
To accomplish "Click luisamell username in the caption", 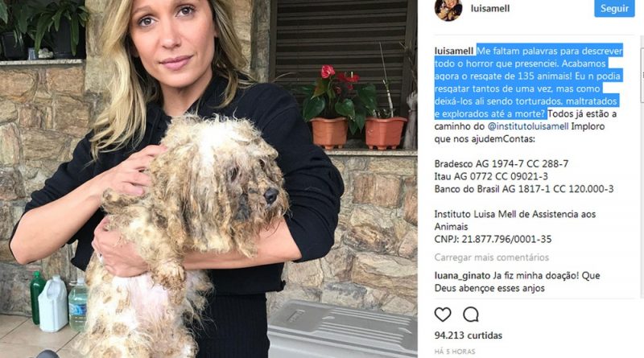I will [x=454, y=51].
